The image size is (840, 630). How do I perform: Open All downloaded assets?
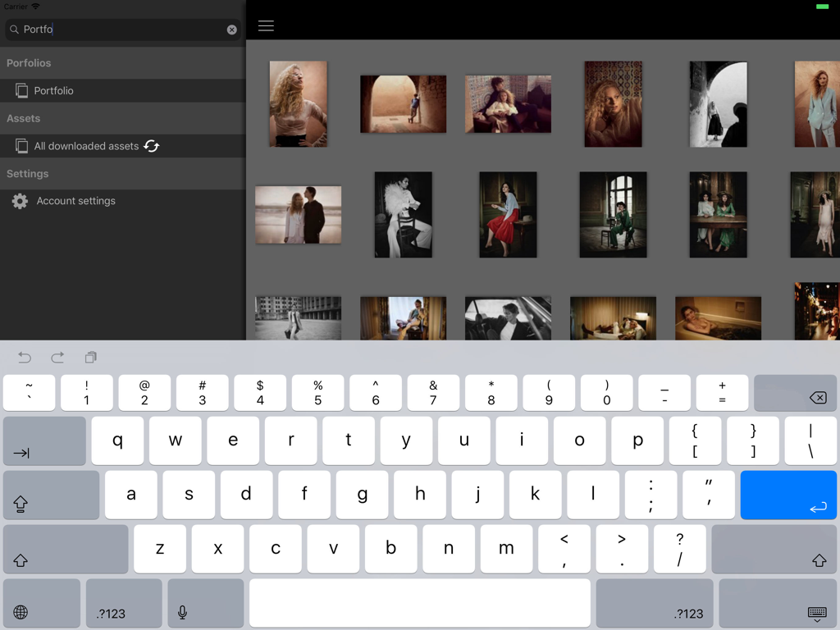pos(86,145)
